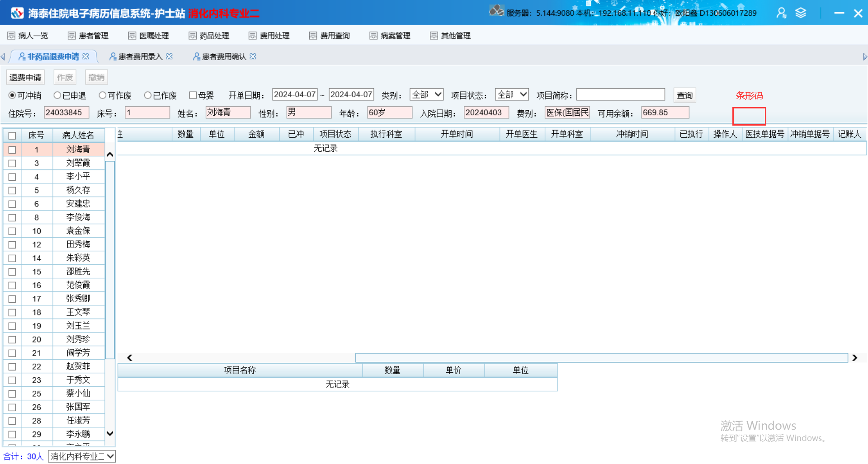The image size is (868, 464).
Task: Close the 非药品退费申请 tab
Action: coord(86,56)
